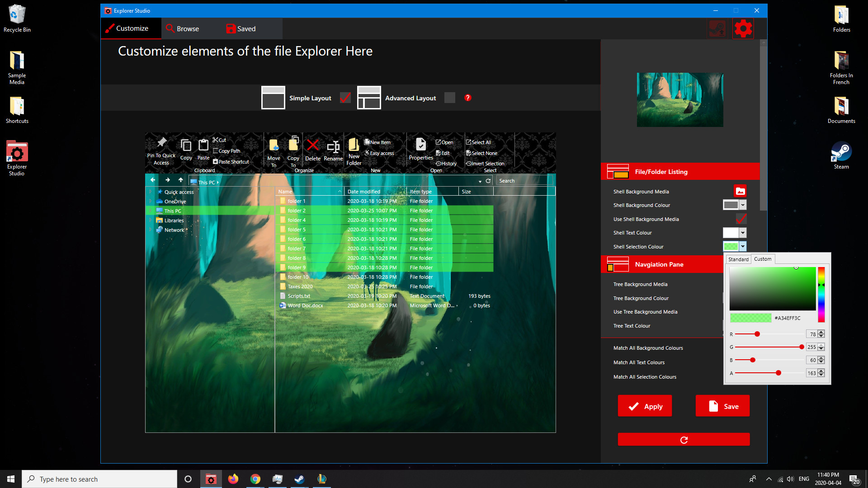Click the R channel slider handle
Screen dimensions: 868x488
click(757, 334)
